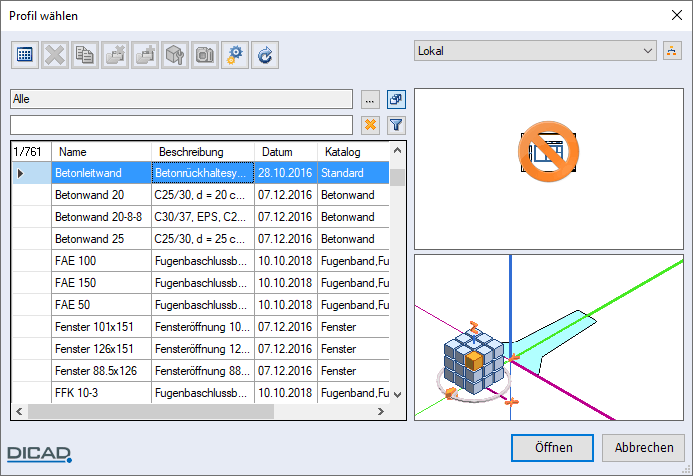Click the copy profile icon
The height and width of the screenshot is (476, 693).
coord(84,55)
